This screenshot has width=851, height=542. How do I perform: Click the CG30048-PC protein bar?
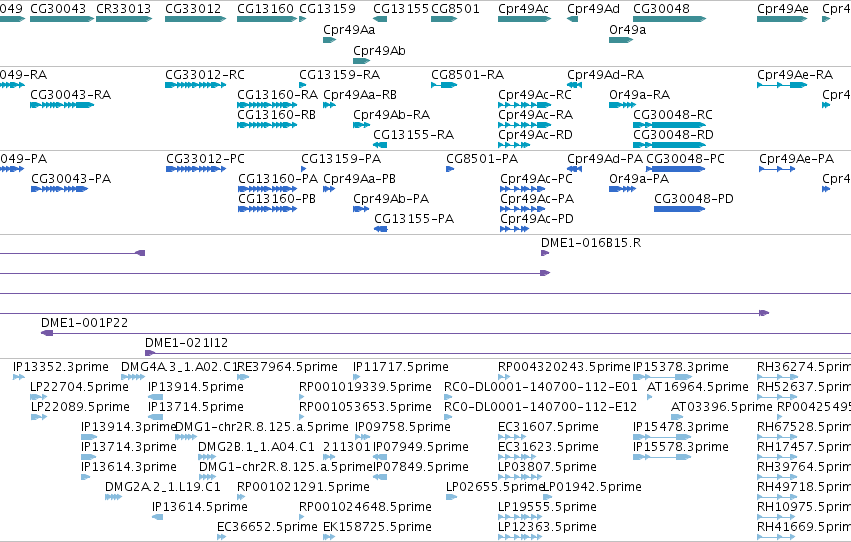[x=676, y=169]
